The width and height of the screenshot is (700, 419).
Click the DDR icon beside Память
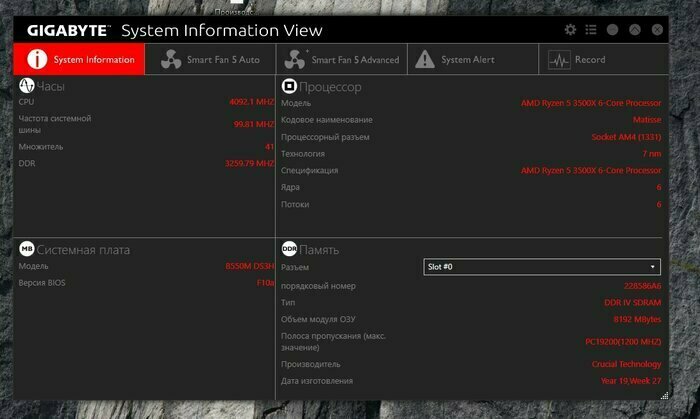pos(289,249)
